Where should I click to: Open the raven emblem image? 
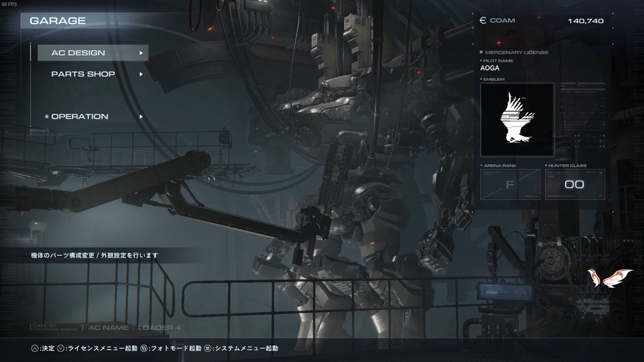tap(517, 119)
